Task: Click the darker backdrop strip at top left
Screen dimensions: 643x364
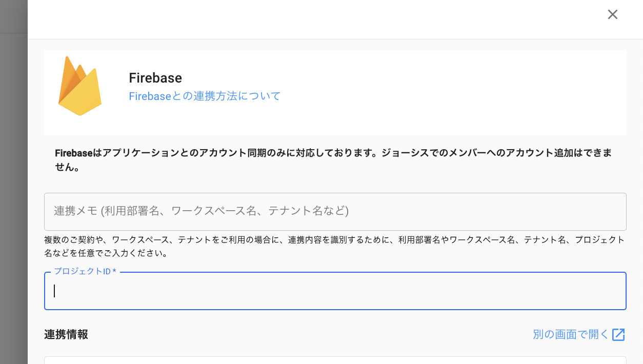Action: [x=13, y=15]
